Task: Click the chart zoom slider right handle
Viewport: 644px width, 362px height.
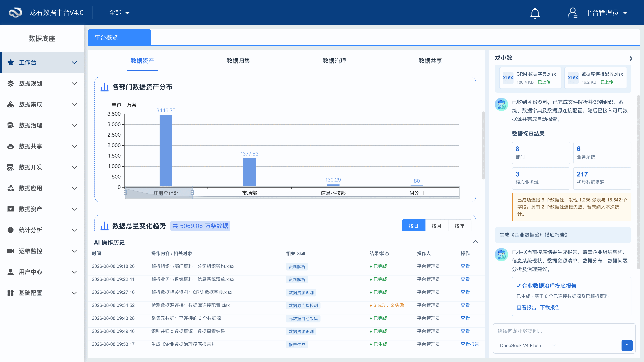Action: click(192, 193)
